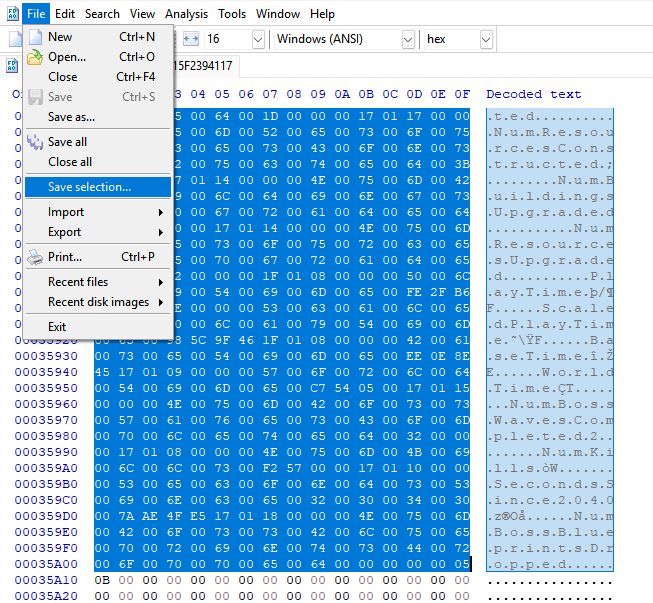653x603 pixels.
Task: Expand the Windows (ANSI) charset dropdown
Action: point(407,39)
